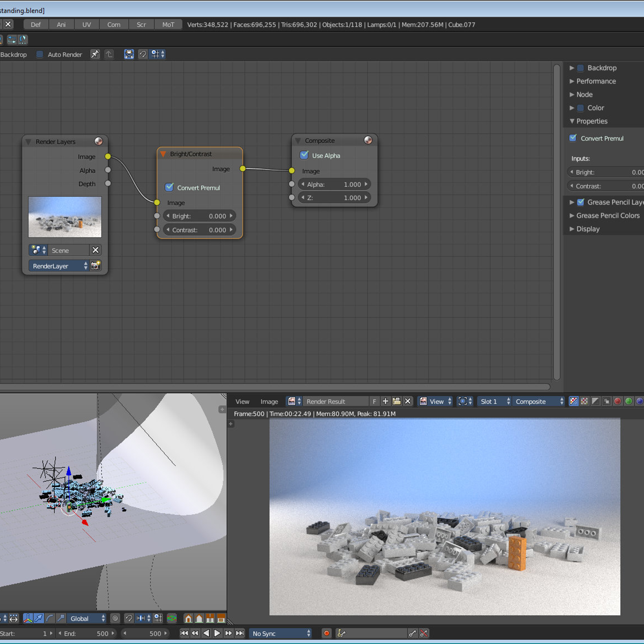644x644 pixels.
Task: Select the color and alpha display channel
Action: click(574, 401)
